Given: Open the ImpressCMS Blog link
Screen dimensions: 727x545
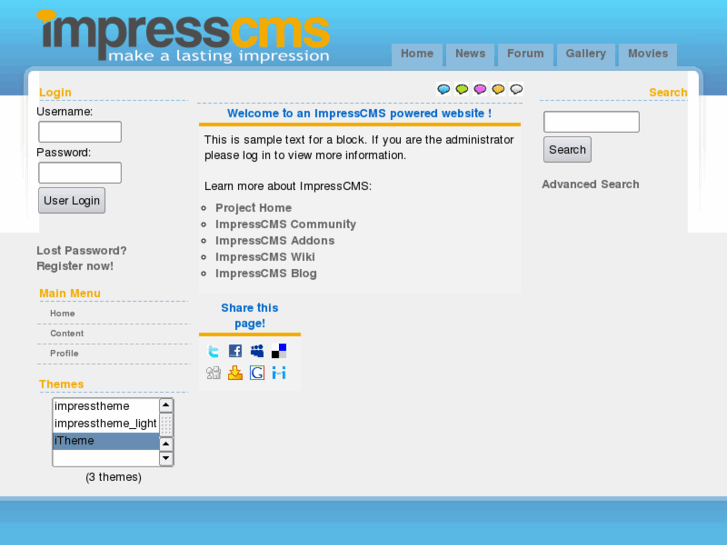Looking at the screenshot, I should pos(266,274).
